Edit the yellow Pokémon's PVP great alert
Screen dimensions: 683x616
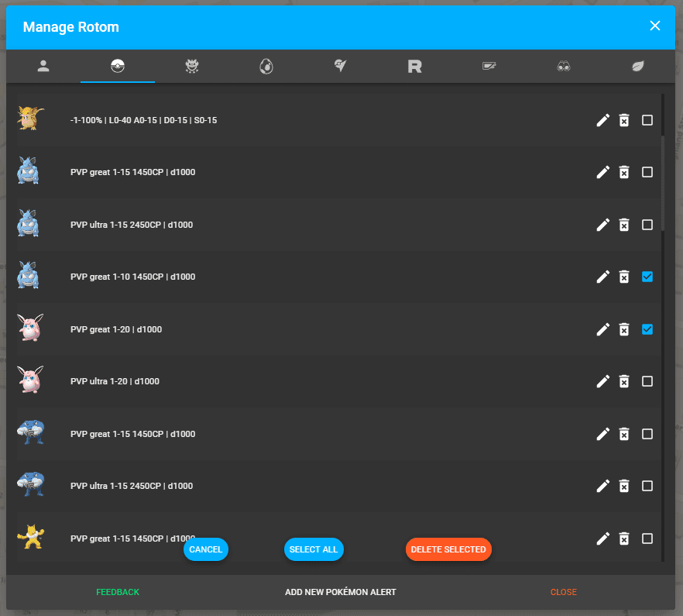602,539
